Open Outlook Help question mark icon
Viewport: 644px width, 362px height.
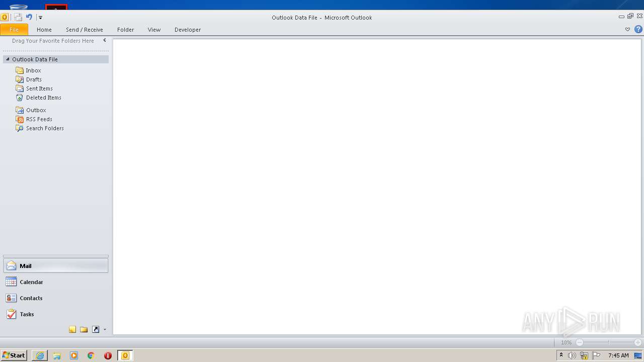(x=638, y=30)
